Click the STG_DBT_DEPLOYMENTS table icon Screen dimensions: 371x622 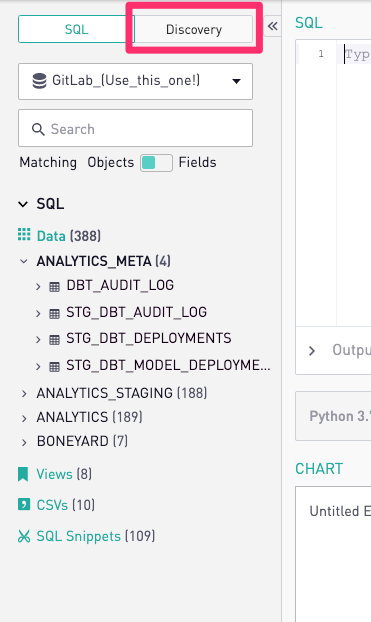54,340
